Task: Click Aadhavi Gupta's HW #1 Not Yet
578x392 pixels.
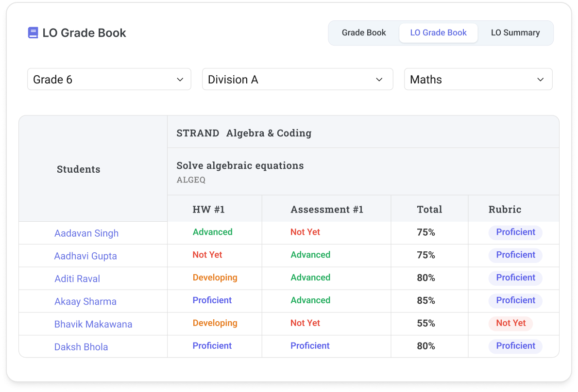Action: tap(207, 255)
